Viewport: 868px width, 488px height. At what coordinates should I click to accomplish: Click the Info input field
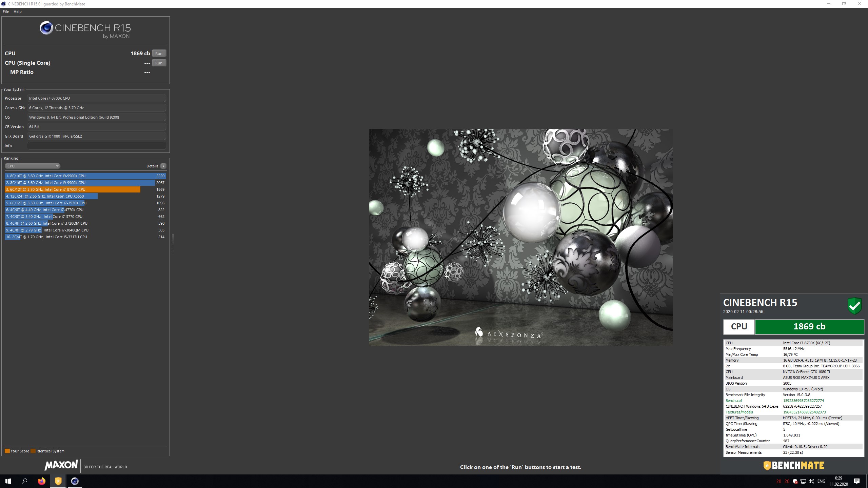coord(97,146)
